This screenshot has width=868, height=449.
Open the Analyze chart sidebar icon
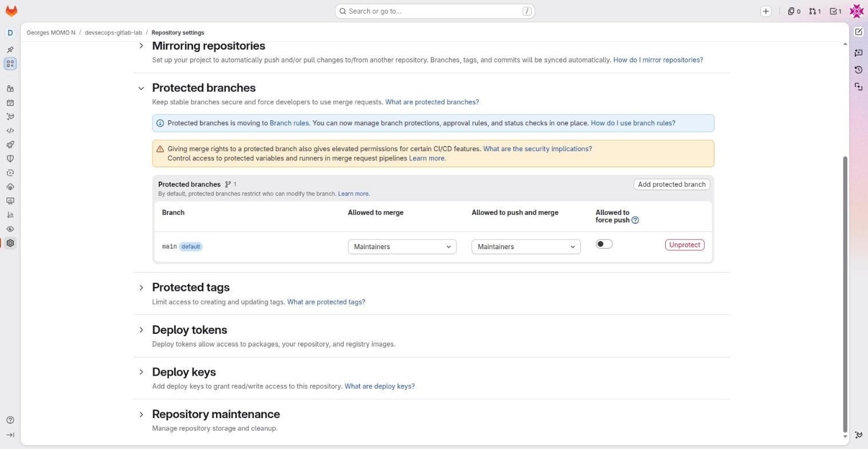(10, 215)
